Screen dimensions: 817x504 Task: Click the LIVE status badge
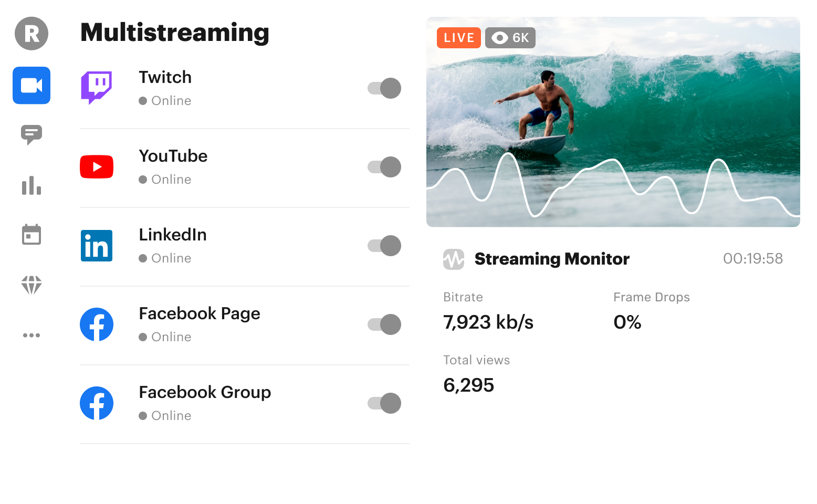[458, 37]
